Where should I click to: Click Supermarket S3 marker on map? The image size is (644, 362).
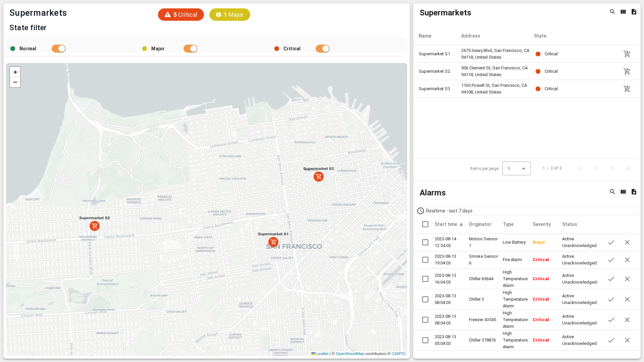coord(318,177)
